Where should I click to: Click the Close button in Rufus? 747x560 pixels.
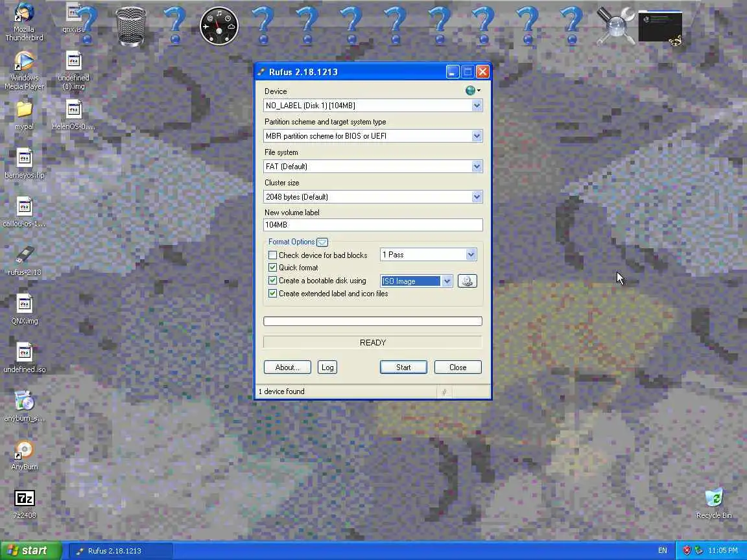pyautogui.click(x=458, y=367)
